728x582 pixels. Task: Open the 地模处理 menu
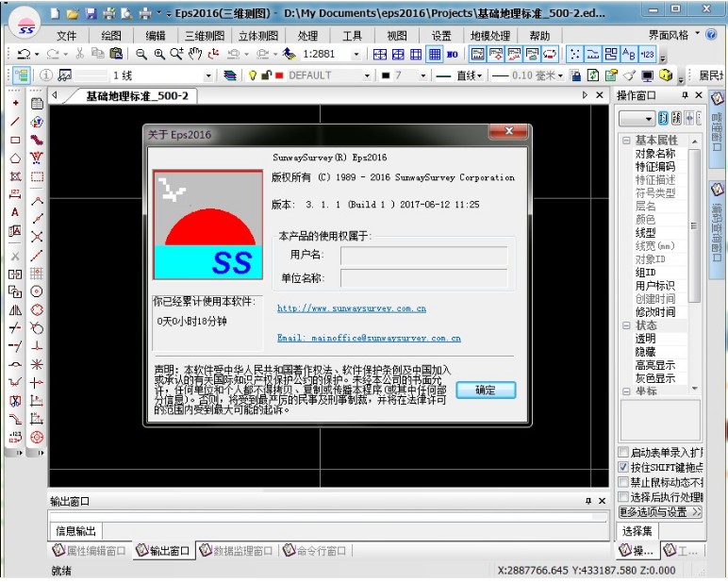tap(490, 36)
